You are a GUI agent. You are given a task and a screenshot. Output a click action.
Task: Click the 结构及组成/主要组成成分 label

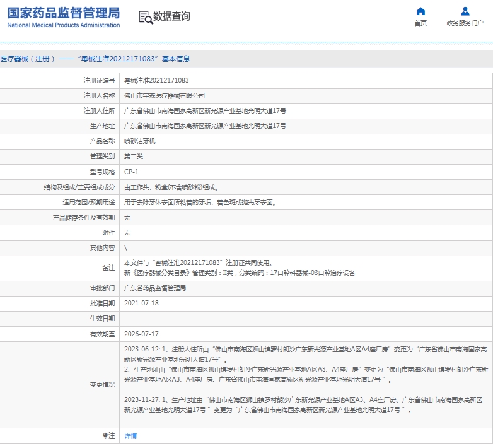(79, 187)
